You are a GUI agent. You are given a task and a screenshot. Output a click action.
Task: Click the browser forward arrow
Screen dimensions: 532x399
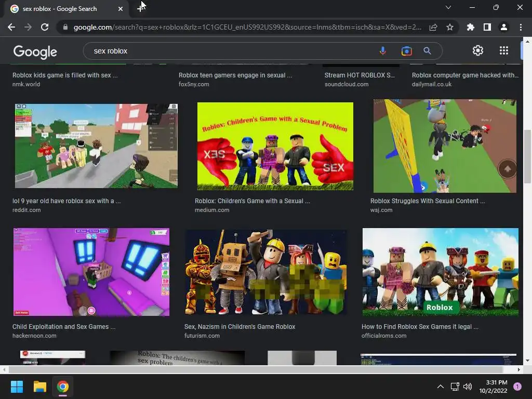point(28,27)
